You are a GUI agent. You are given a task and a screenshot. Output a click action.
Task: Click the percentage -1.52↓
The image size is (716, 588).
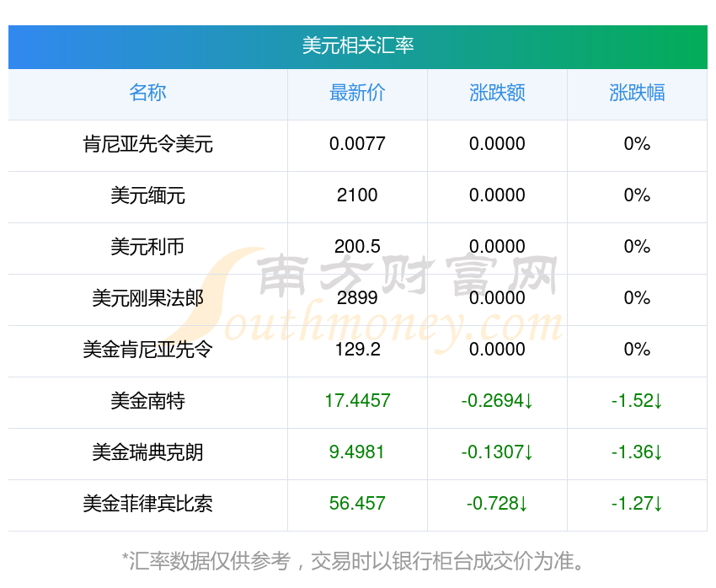coord(637,401)
